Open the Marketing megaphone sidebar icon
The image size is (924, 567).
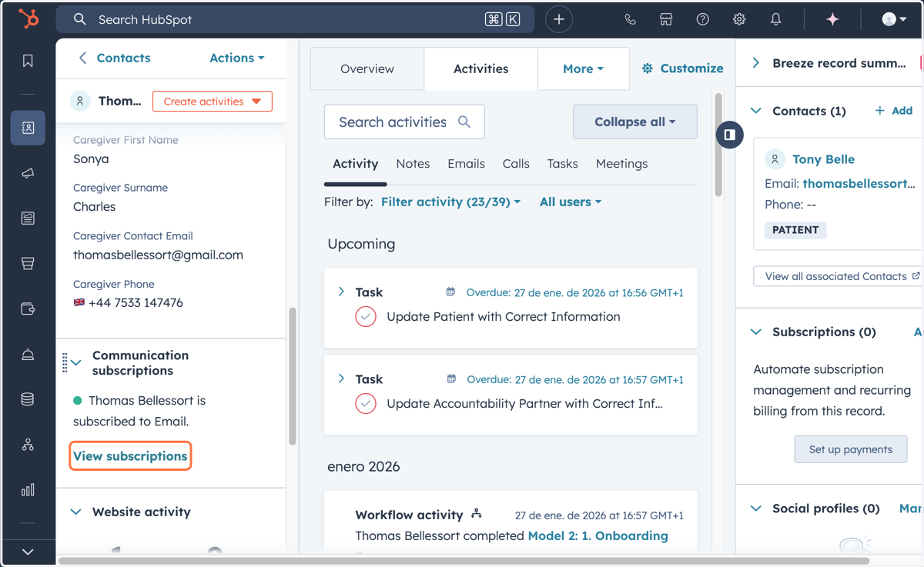coord(28,173)
